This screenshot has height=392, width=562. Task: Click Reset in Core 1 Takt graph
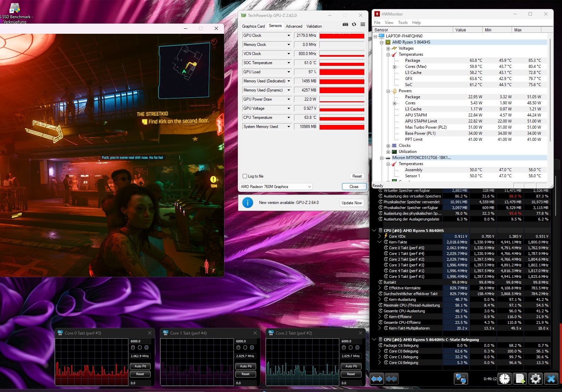point(246,374)
